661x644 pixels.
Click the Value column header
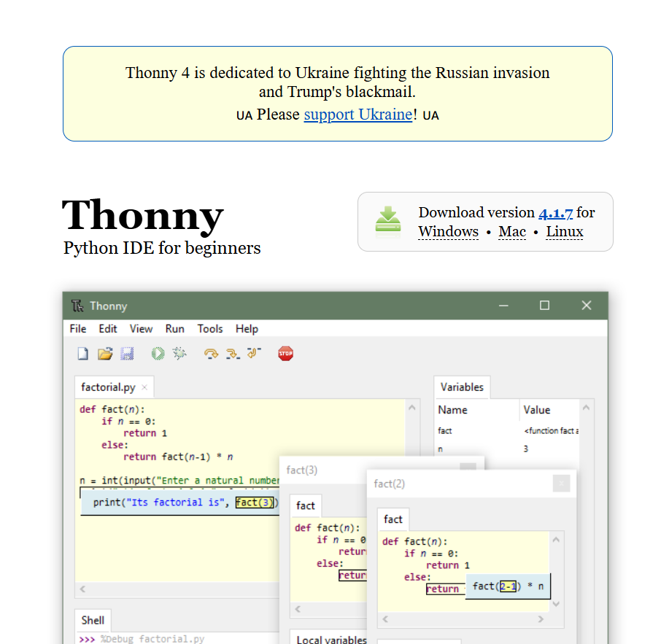click(537, 410)
